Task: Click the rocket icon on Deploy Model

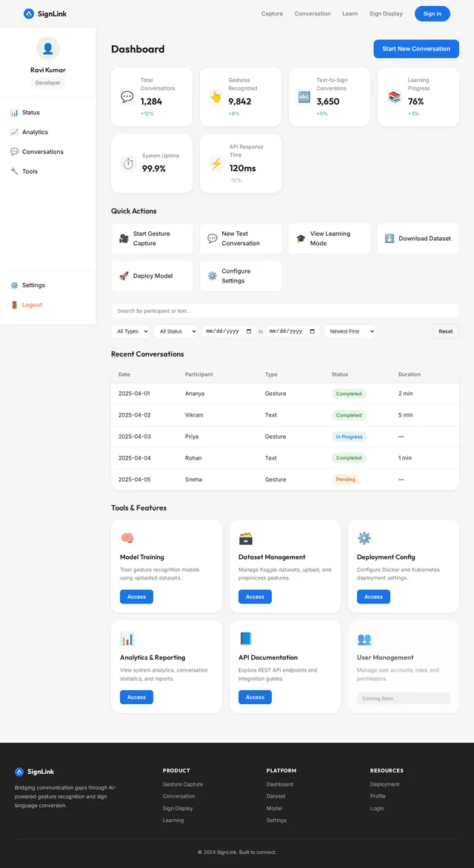Action: click(x=124, y=276)
